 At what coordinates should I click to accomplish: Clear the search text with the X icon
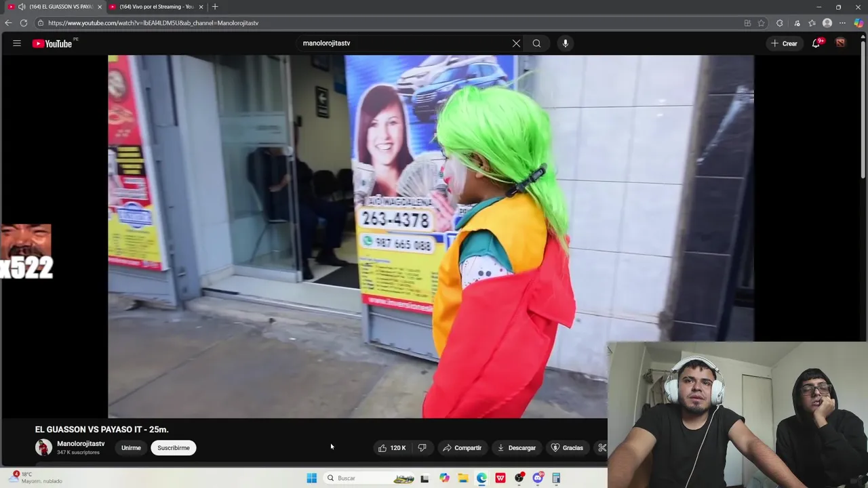(516, 43)
